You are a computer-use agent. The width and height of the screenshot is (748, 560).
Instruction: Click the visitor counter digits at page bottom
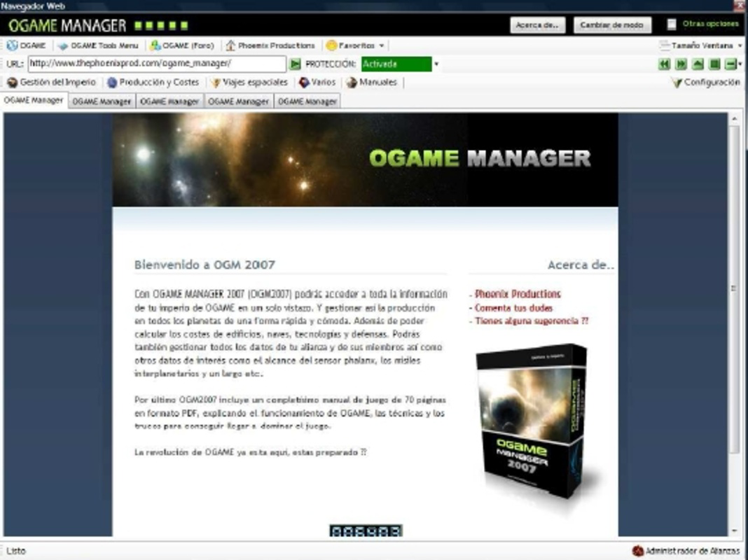coord(366,531)
